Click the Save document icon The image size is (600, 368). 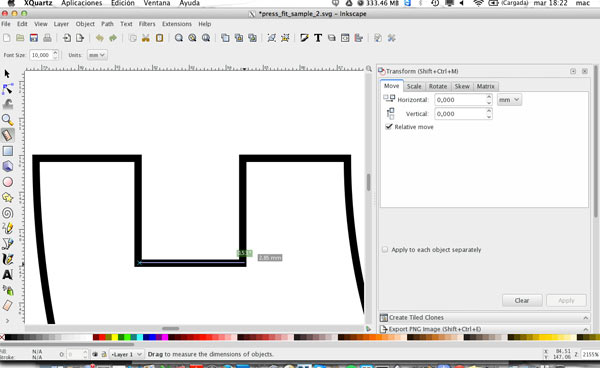coord(34,38)
